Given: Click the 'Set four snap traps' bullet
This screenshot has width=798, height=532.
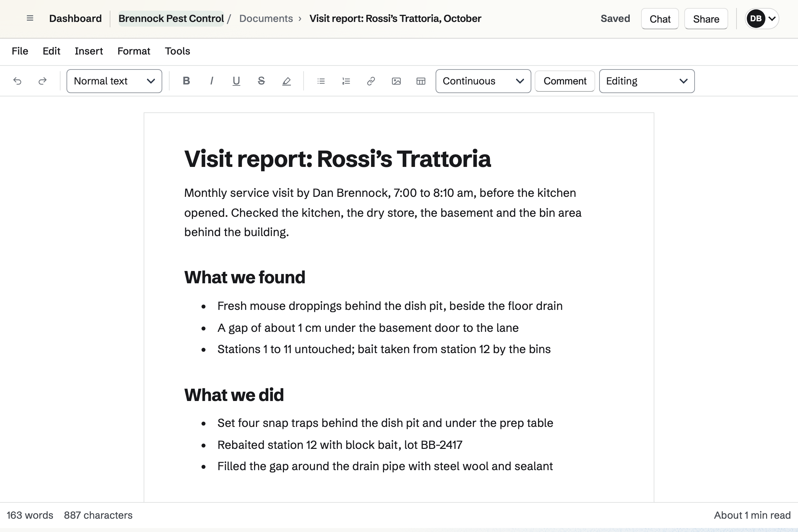Looking at the screenshot, I should pos(385,423).
